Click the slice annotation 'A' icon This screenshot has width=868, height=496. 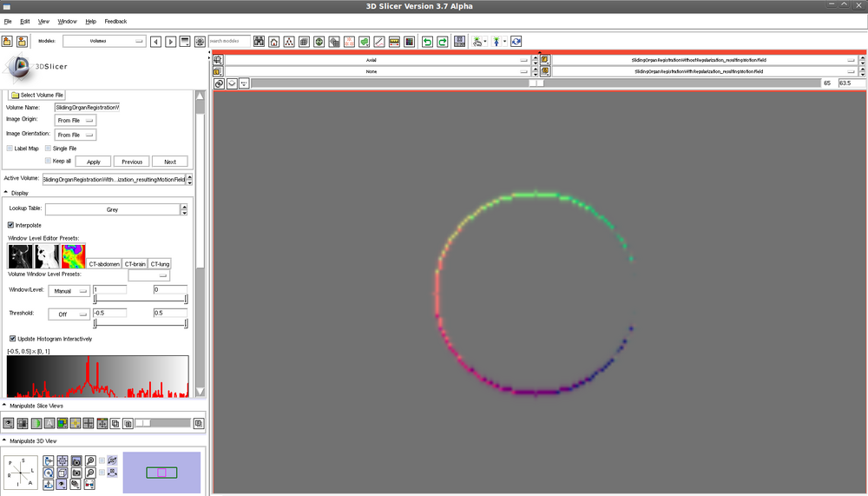[49, 423]
